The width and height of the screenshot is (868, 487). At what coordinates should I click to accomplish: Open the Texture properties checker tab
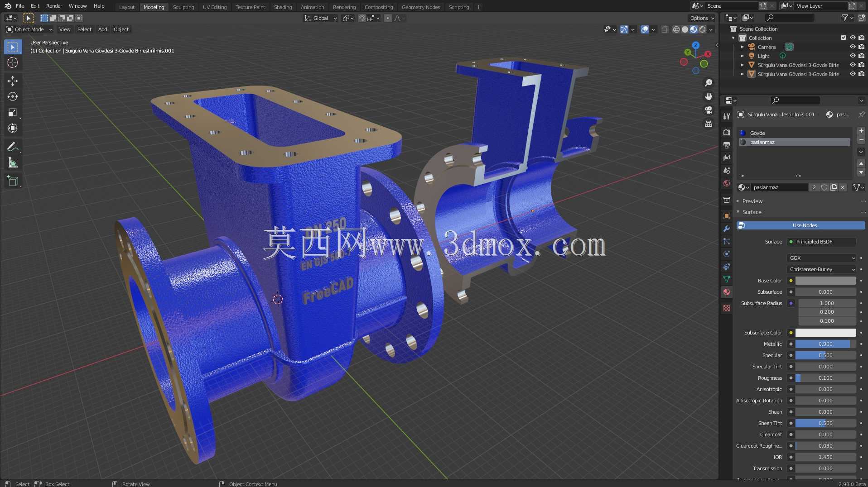(727, 308)
